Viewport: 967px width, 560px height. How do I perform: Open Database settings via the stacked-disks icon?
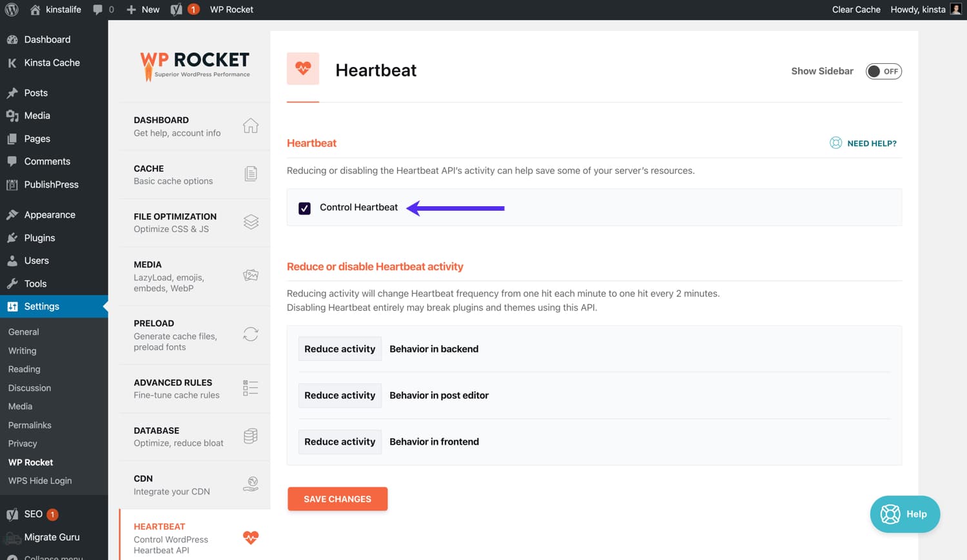pos(251,436)
